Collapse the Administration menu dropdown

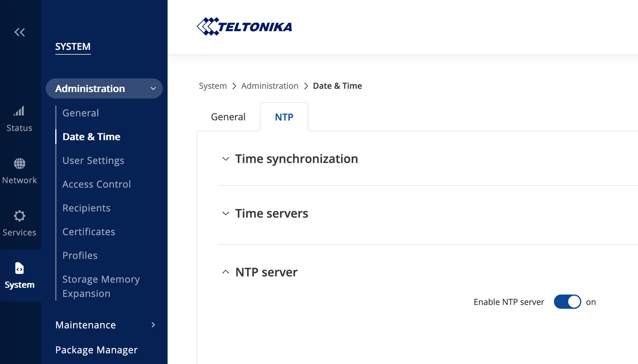[153, 88]
